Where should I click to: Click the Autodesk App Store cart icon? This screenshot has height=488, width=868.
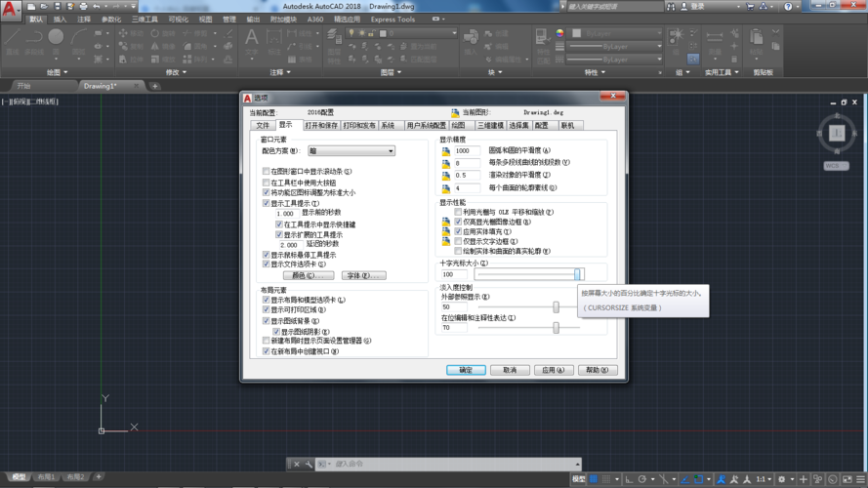click(x=750, y=7)
